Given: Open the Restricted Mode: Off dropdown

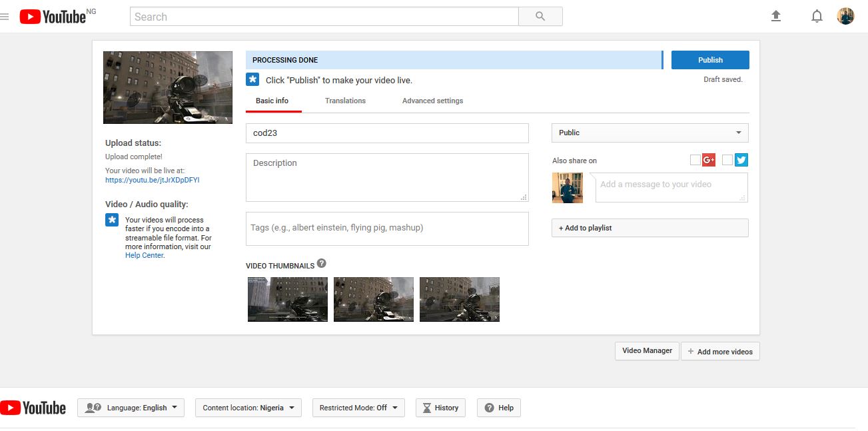Looking at the screenshot, I should (358, 408).
